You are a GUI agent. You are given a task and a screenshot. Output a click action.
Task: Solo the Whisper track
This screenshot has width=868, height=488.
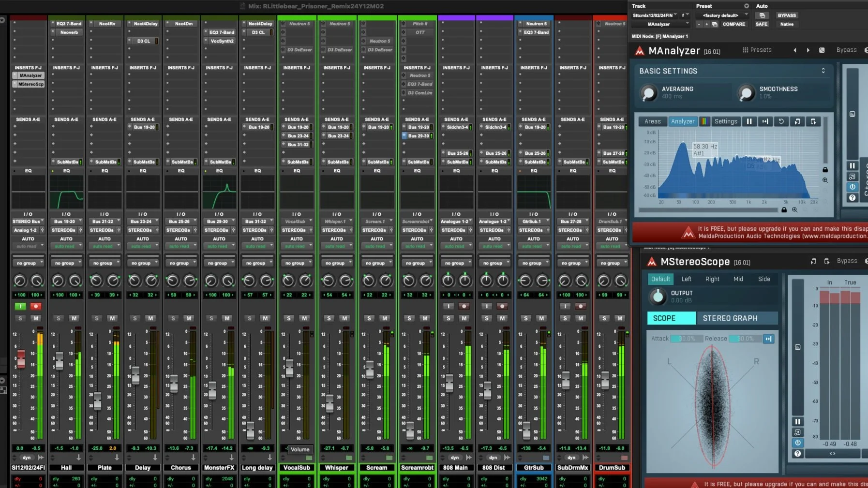[329, 318]
